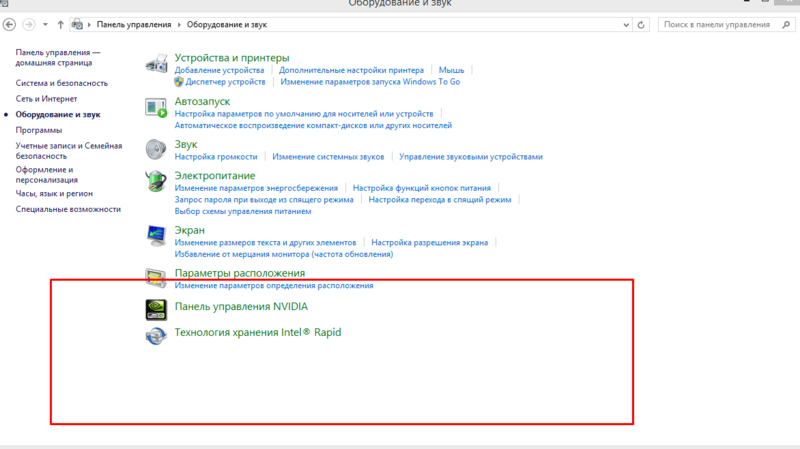Open Система и безопасность in sidebar
Image resolution: width=800 pixels, height=449 pixels.
point(62,83)
